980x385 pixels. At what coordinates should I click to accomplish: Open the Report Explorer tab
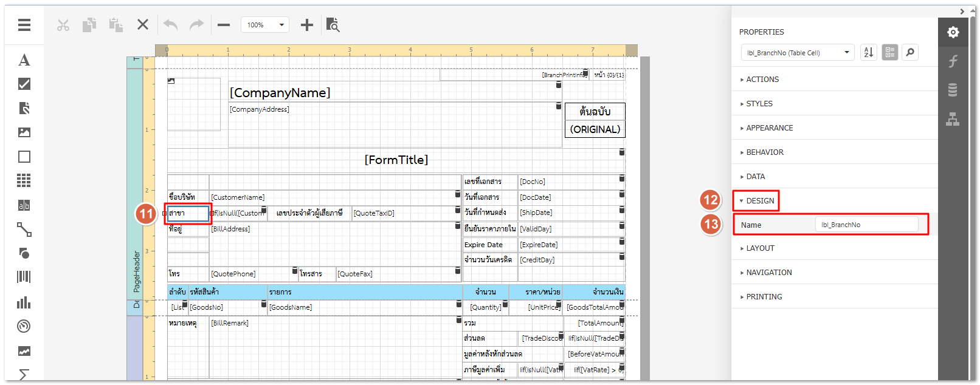953,120
